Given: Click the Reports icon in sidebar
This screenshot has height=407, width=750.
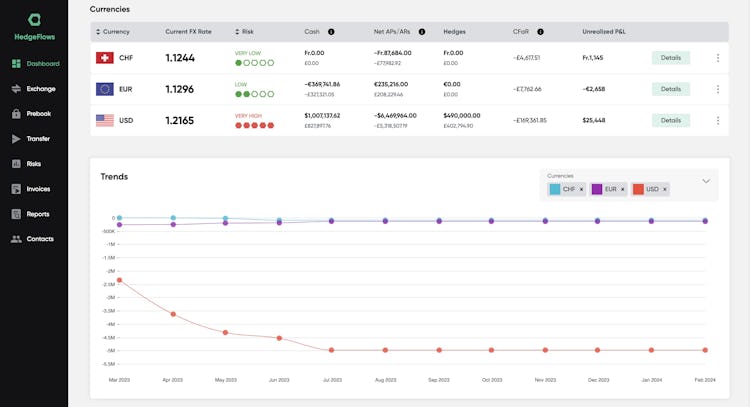Looking at the screenshot, I should (16, 214).
